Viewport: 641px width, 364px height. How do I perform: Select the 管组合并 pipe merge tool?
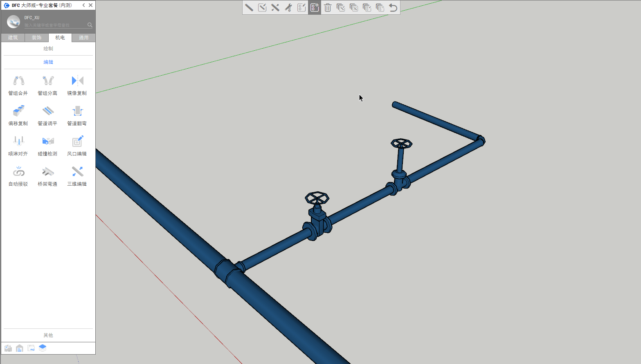pos(18,85)
